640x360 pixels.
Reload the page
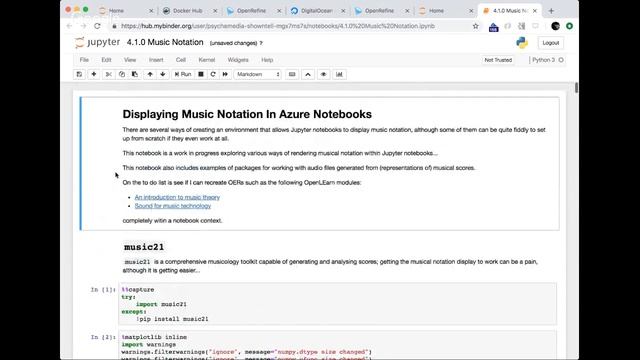point(97,26)
